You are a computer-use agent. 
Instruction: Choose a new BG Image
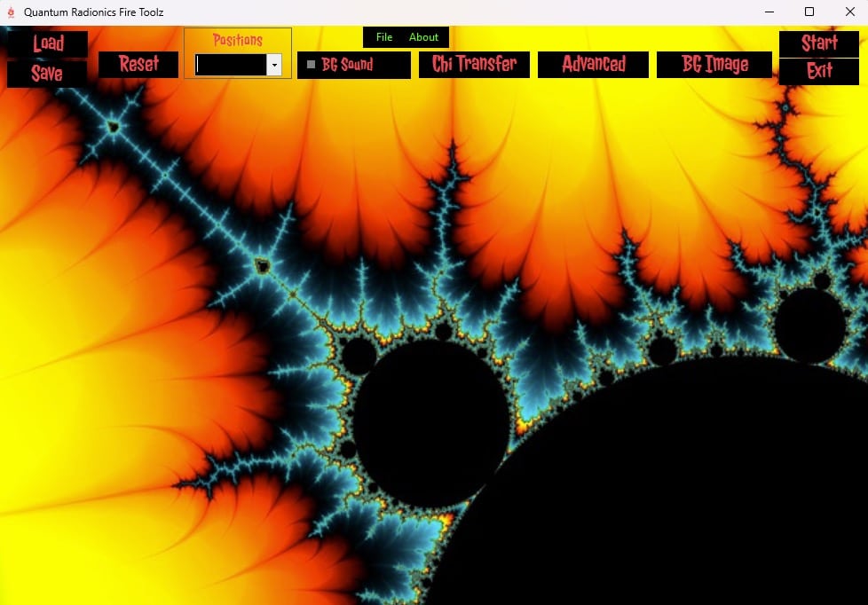click(714, 64)
